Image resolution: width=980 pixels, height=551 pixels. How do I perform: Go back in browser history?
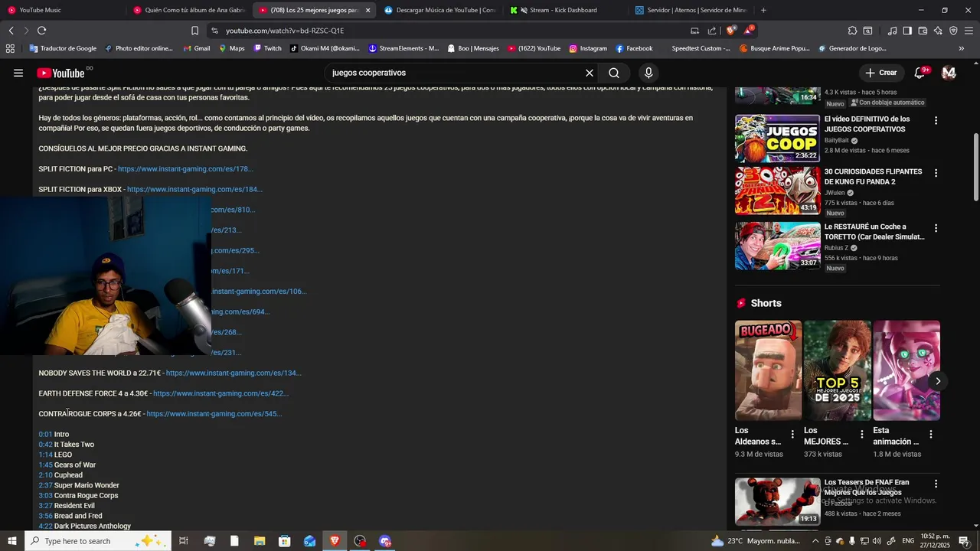pos(11,31)
